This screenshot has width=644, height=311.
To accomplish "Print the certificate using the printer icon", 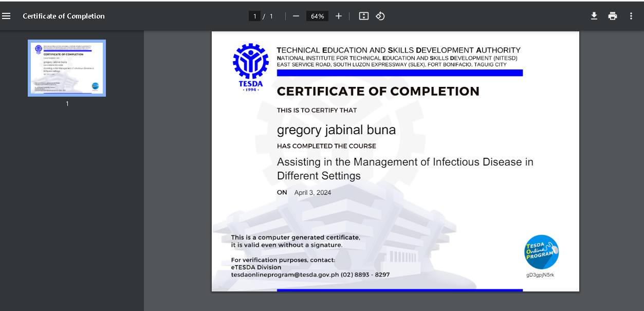I will (x=613, y=16).
